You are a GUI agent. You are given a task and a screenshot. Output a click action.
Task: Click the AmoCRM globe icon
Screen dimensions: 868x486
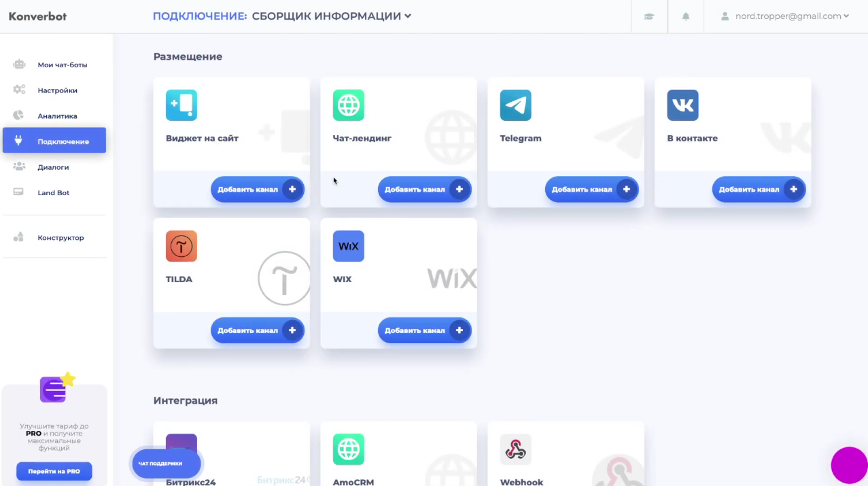[349, 449]
